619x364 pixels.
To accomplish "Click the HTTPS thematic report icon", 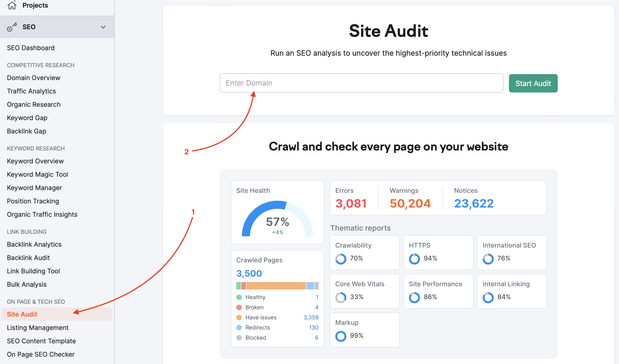I will point(414,259).
